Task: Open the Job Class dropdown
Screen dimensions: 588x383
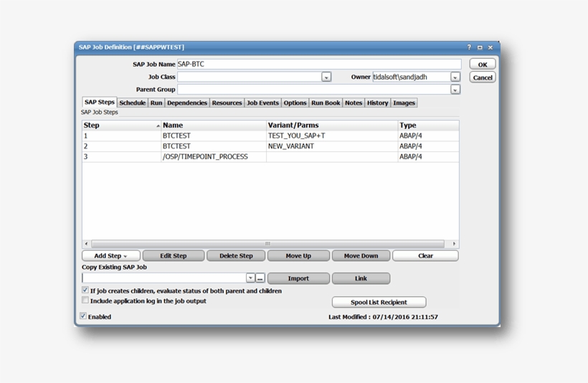Action: point(326,77)
